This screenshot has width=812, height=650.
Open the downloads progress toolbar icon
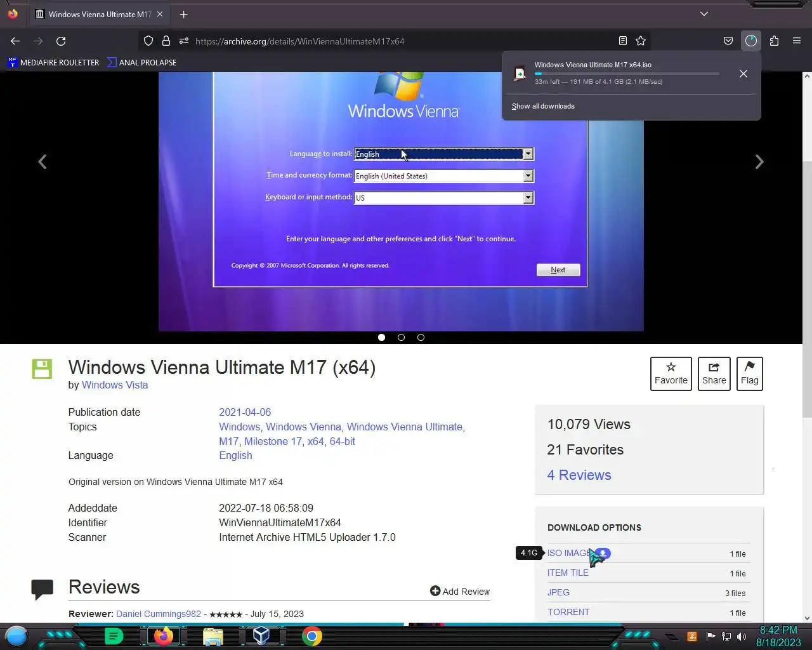[751, 41]
